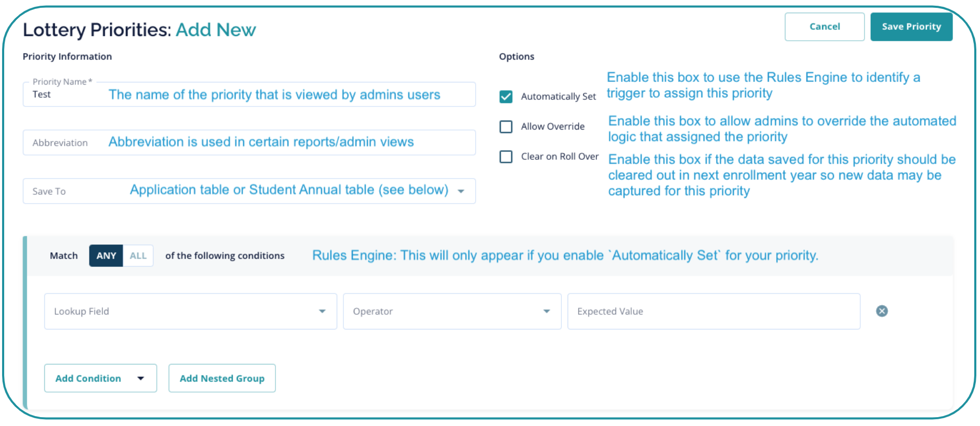
Task: Click the Add Nested Group button
Action: point(222,378)
